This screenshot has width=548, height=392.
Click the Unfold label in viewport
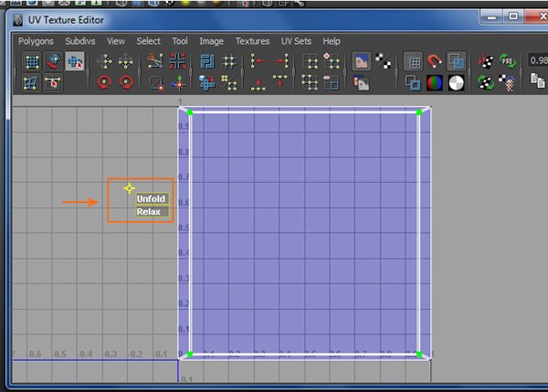click(152, 198)
